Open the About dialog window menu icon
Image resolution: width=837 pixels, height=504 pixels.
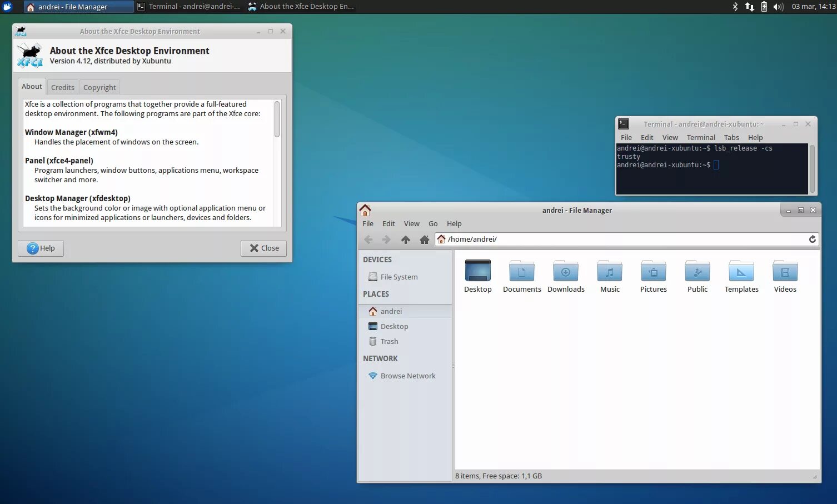(x=21, y=31)
